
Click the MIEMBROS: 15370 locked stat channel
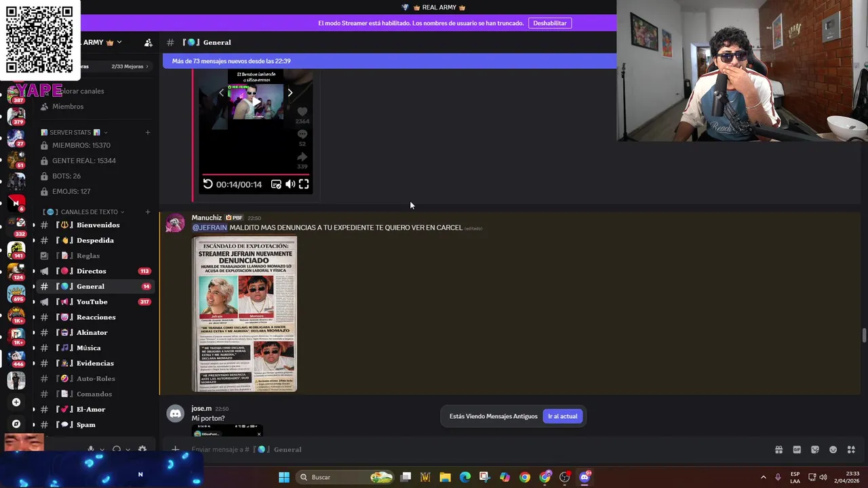[95, 146]
